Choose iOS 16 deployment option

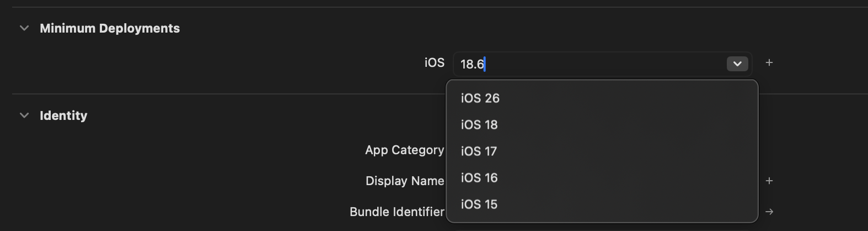point(602,178)
